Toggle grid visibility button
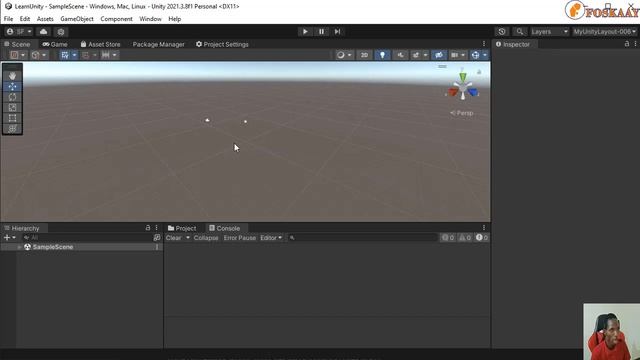The image size is (640, 360). click(x=64, y=55)
